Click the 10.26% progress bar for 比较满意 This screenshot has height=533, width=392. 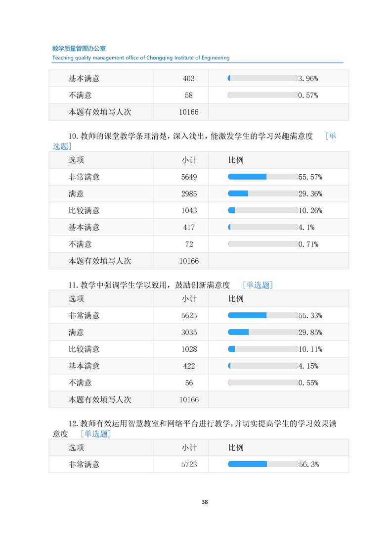262,210
